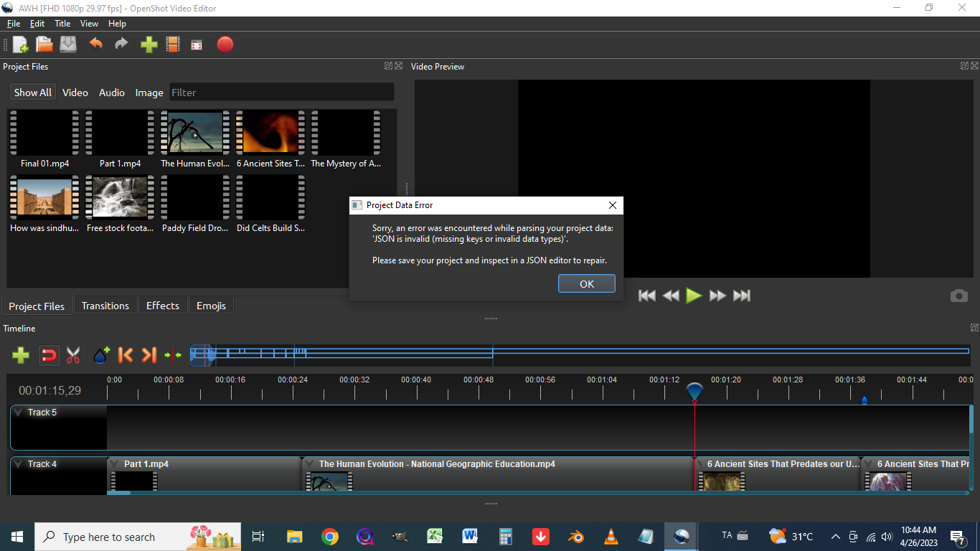Select the Razor tool in the timeline
980x551 pixels.
click(x=72, y=355)
